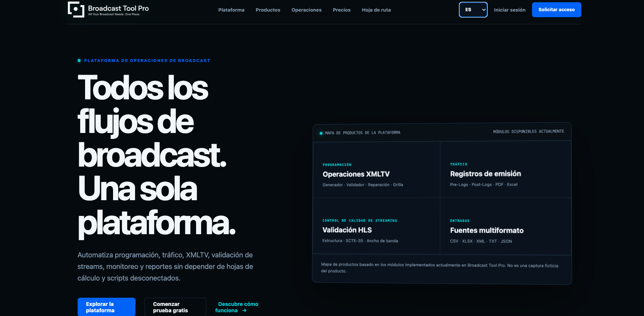Click the 'All Your Broadcast Needs' slogan
The height and width of the screenshot is (316, 644).
tap(114, 15)
